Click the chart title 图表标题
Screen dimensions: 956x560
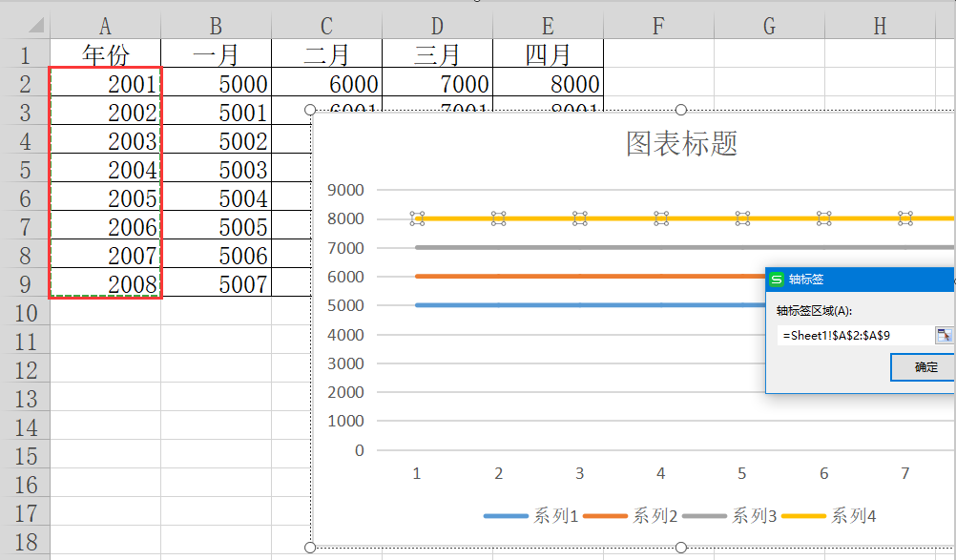point(681,144)
